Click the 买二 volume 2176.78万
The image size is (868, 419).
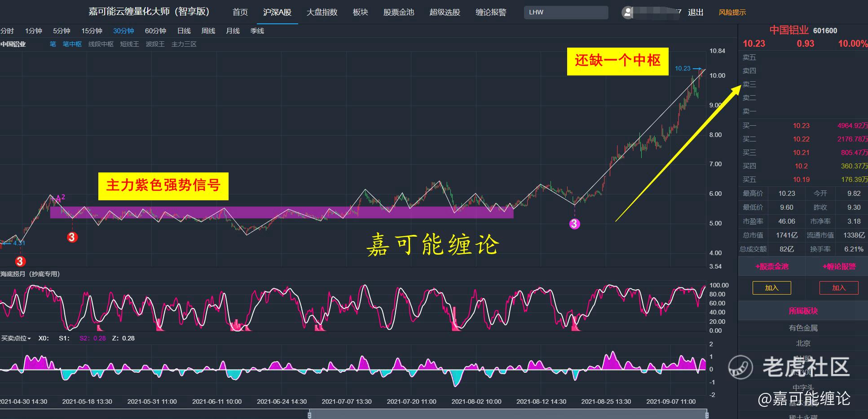pyautogui.click(x=852, y=139)
